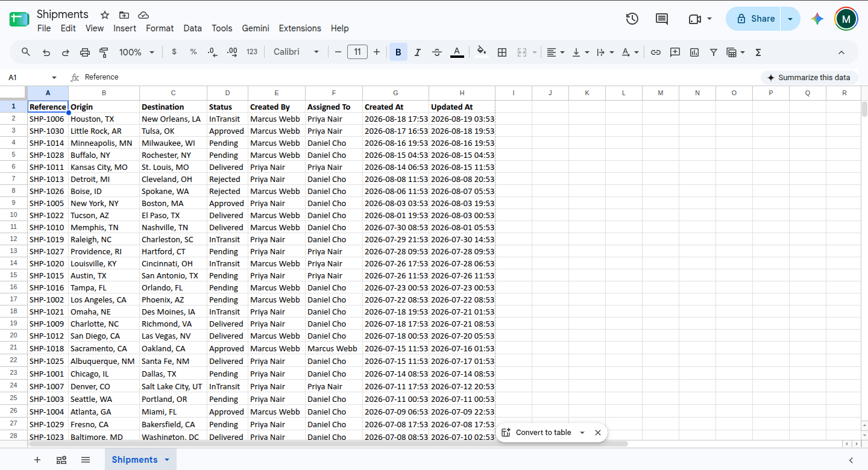Insert a chart
The width and height of the screenshot is (868, 470).
(x=694, y=52)
